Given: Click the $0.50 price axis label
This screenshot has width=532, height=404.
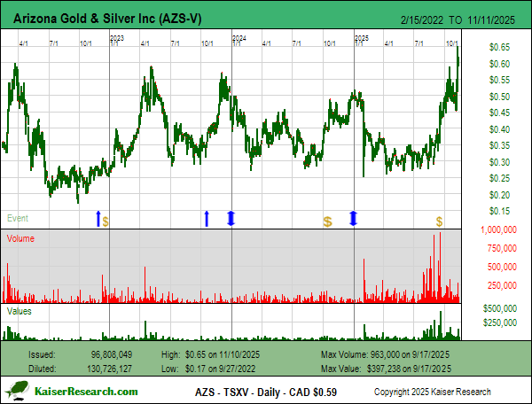Looking at the screenshot, I should (499, 97).
